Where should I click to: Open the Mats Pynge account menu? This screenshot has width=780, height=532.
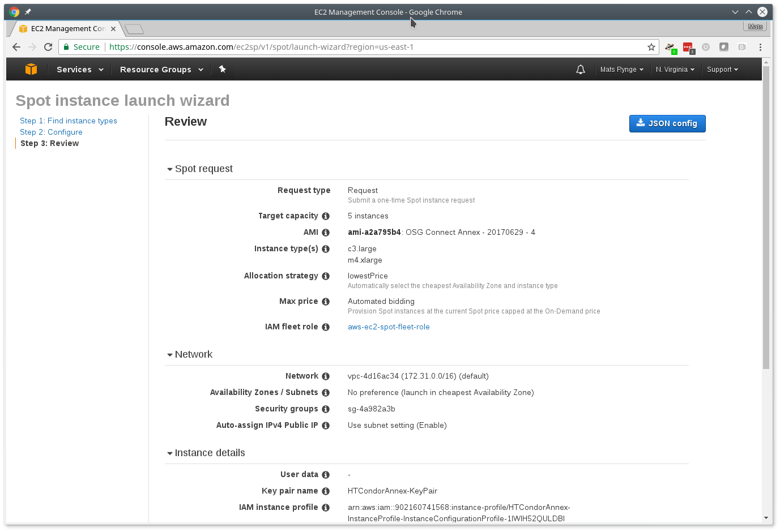(622, 70)
